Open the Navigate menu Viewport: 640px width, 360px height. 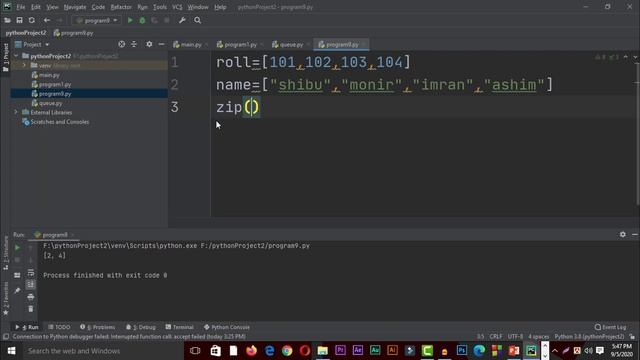75,7
